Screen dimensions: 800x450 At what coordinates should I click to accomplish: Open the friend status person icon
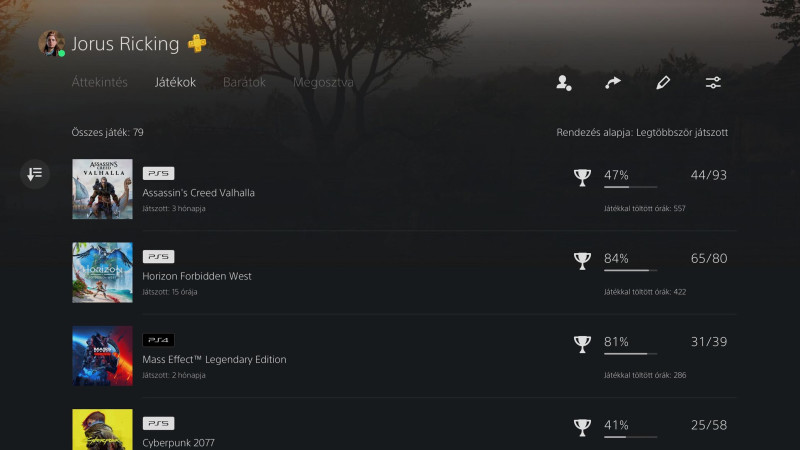coord(564,83)
